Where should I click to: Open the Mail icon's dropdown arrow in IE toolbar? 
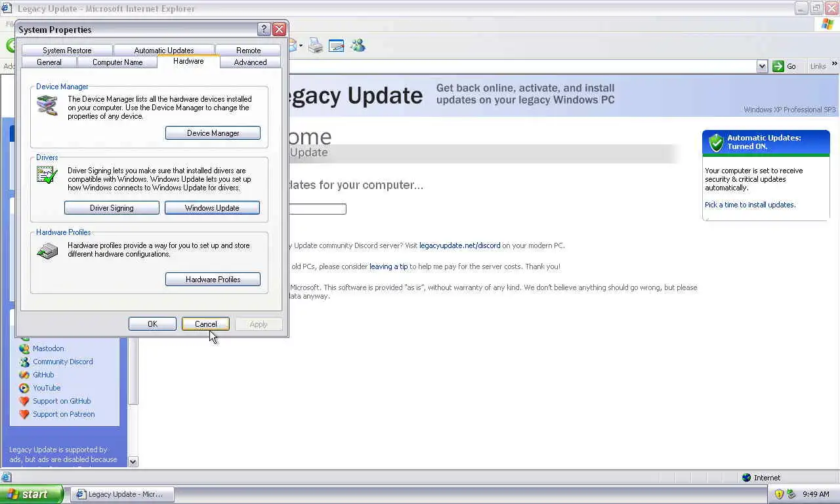click(301, 45)
